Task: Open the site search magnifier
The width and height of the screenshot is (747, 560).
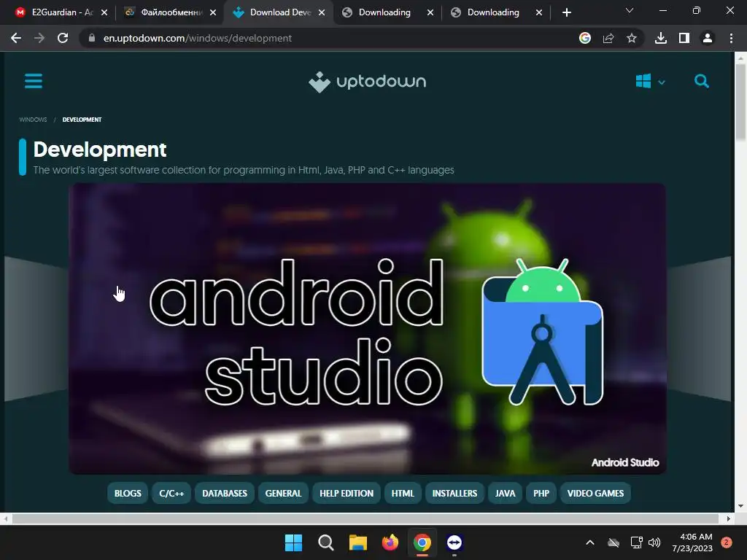Action: 701,81
